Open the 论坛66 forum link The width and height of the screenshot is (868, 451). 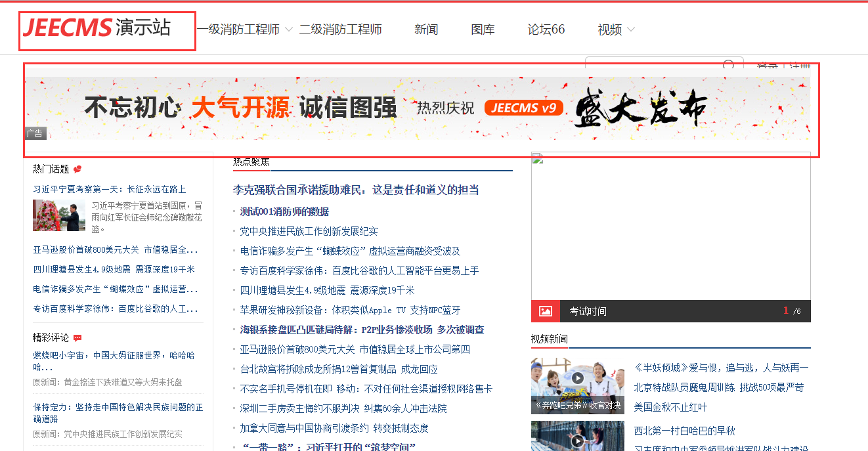[x=546, y=30]
